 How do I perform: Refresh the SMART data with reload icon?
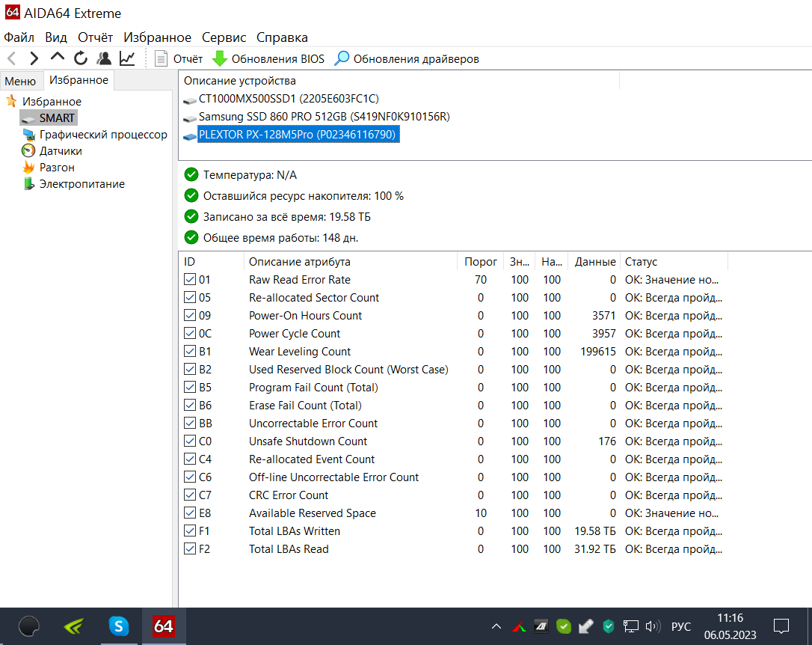(81, 58)
